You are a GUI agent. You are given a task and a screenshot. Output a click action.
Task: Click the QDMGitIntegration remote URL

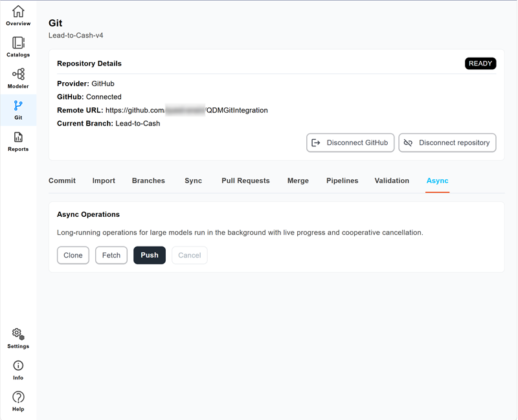coord(186,110)
